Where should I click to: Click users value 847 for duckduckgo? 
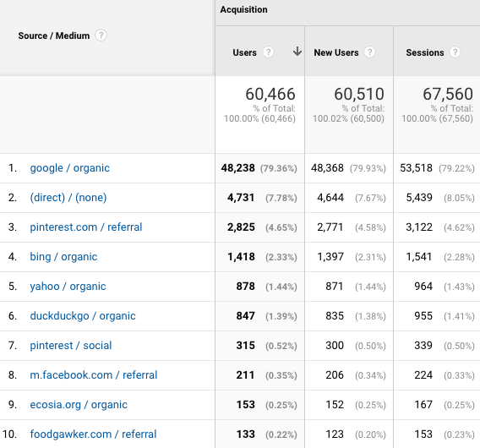[246, 316]
